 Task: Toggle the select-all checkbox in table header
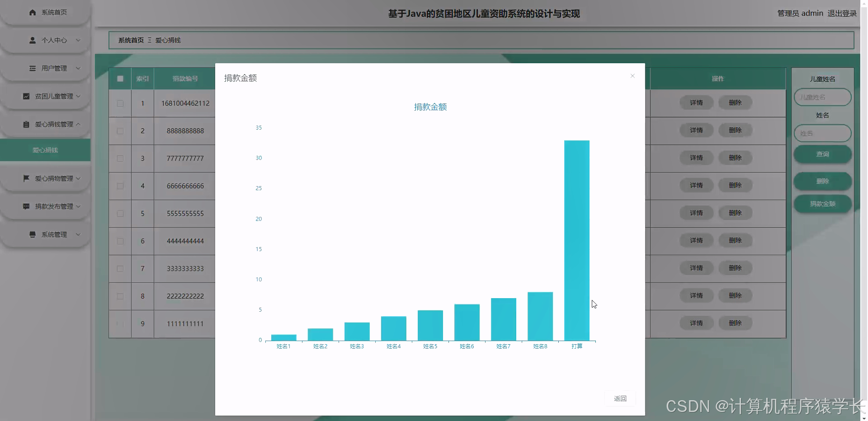coord(120,78)
